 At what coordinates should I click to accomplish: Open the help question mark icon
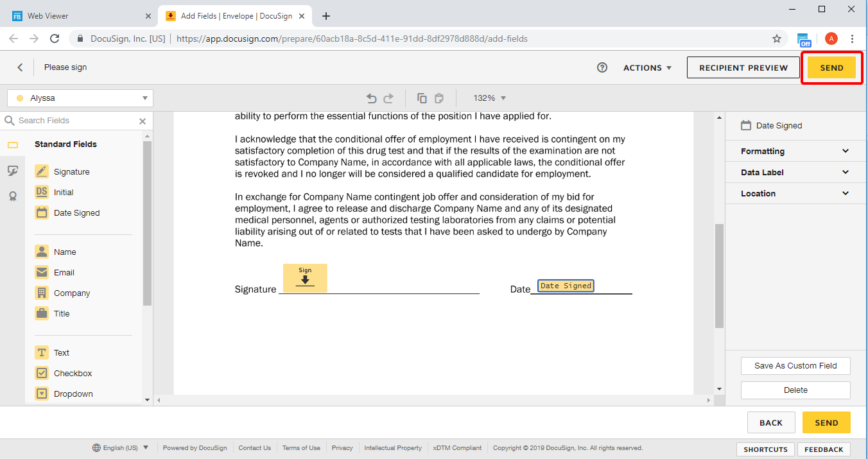point(602,67)
